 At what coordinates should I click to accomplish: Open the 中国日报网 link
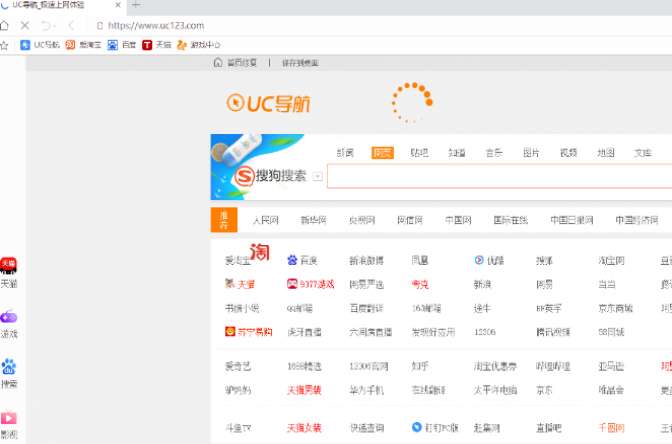pyautogui.click(x=572, y=220)
